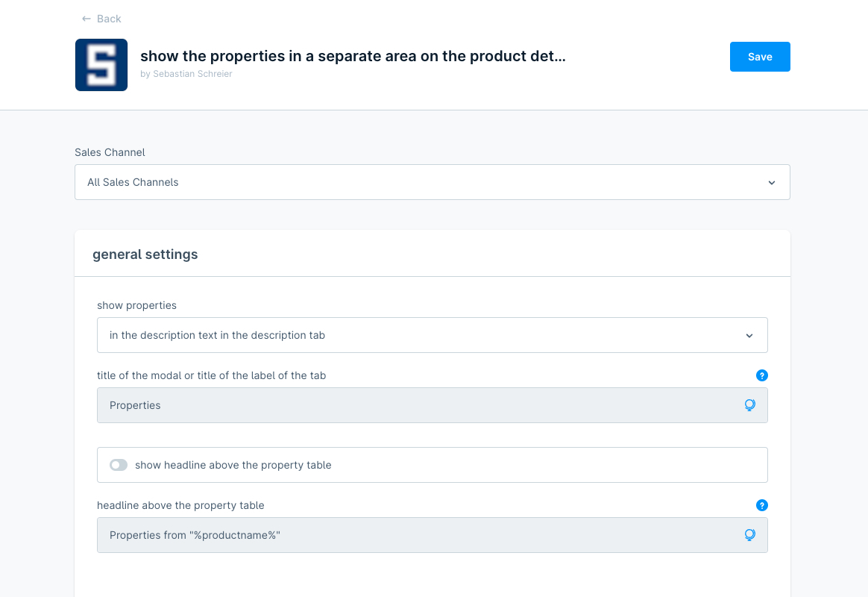The height and width of the screenshot is (597, 868).
Task: Click the Back link text
Action: pyautogui.click(x=109, y=19)
